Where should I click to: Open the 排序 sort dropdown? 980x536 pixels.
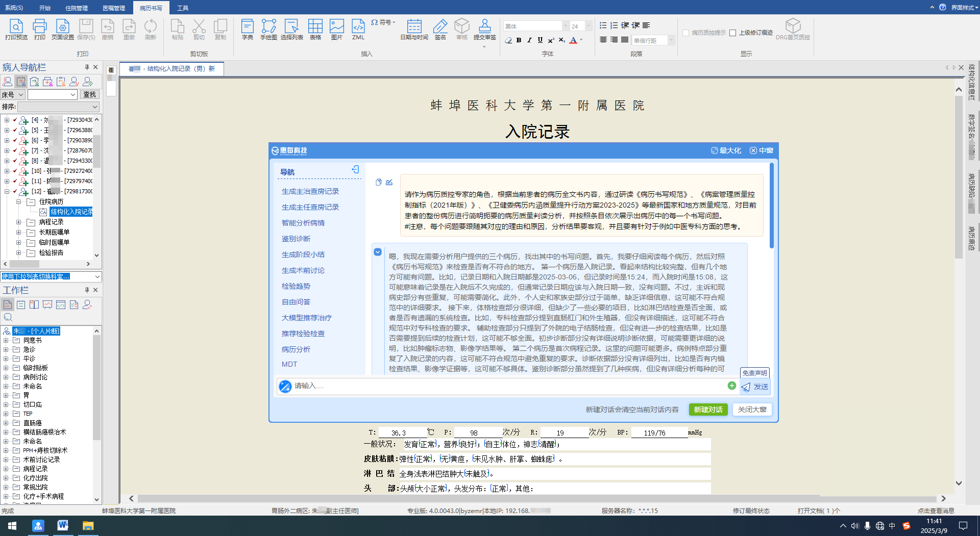pyautogui.click(x=95, y=107)
